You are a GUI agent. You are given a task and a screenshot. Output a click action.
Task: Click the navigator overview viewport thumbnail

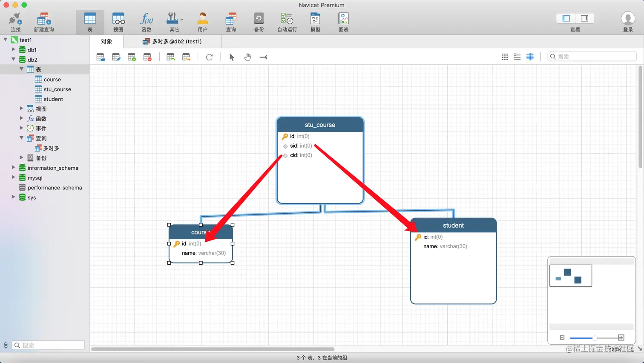[571, 275]
